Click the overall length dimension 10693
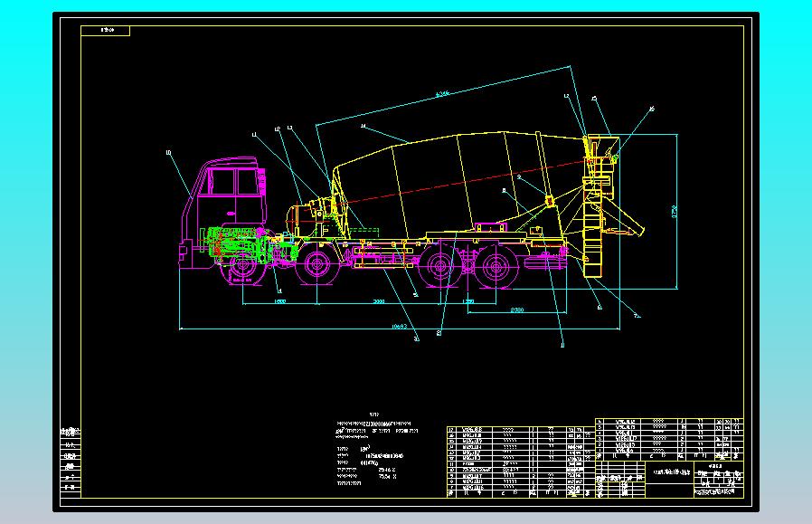The image size is (812, 524). click(400, 326)
